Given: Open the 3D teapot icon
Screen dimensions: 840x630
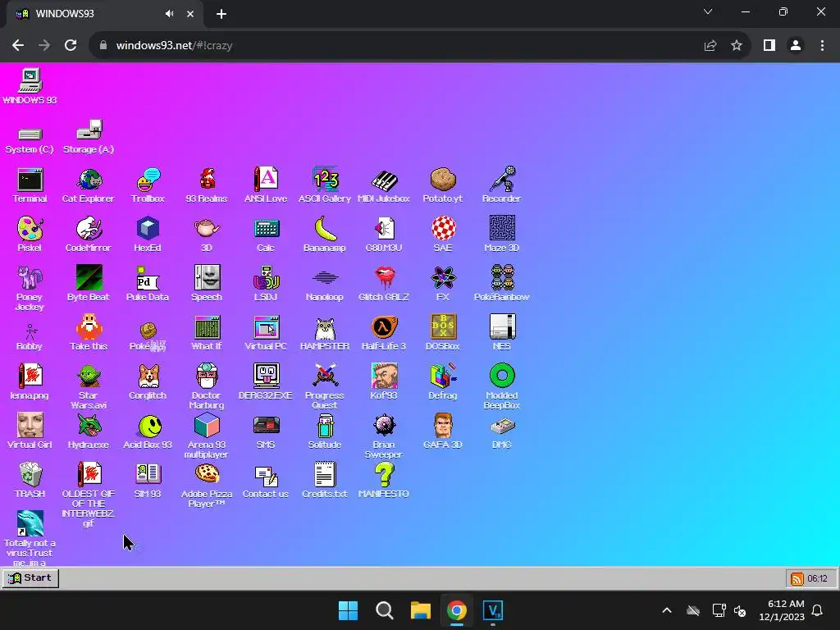Looking at the screenshot, I should 207,235.
